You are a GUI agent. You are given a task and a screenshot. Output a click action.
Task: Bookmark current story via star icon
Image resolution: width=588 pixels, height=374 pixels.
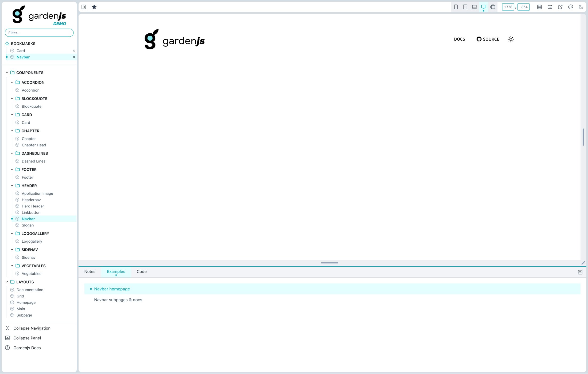point(94,7)
